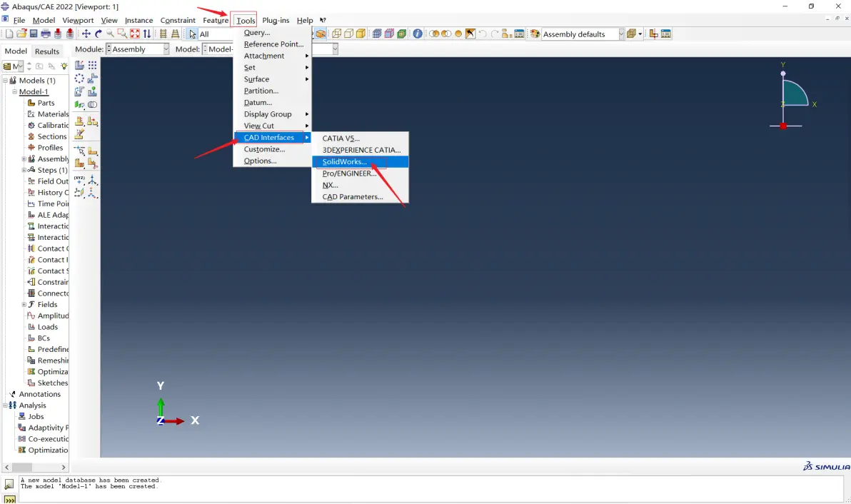Click the Linear Pattern tool icon

(x=92, y=65)
